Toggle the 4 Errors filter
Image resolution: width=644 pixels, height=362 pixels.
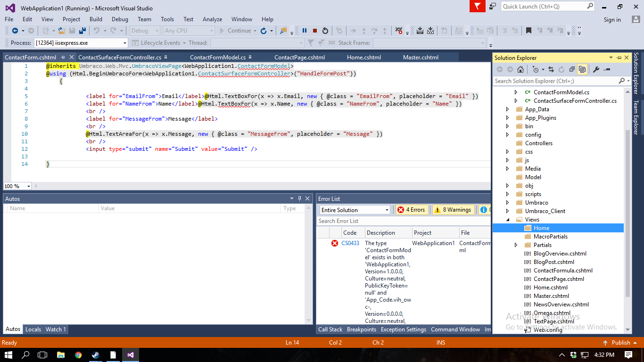tap(412, 210)
